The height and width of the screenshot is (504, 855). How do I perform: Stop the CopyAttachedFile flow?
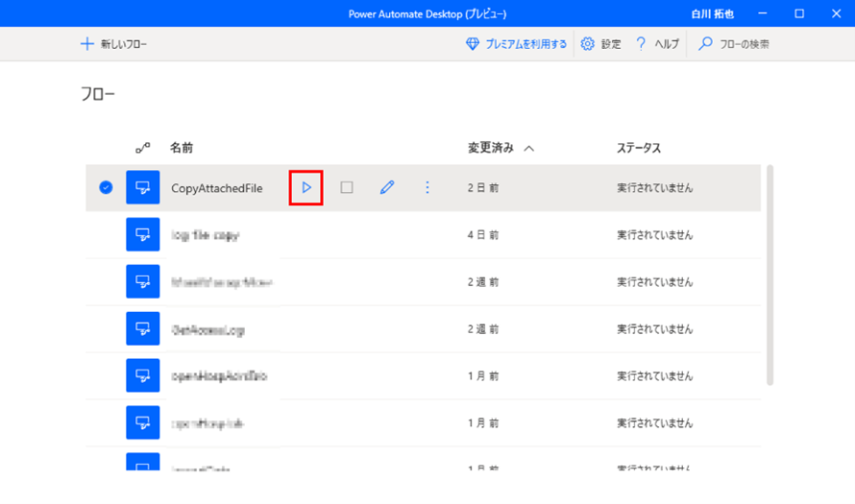[346, 187]
